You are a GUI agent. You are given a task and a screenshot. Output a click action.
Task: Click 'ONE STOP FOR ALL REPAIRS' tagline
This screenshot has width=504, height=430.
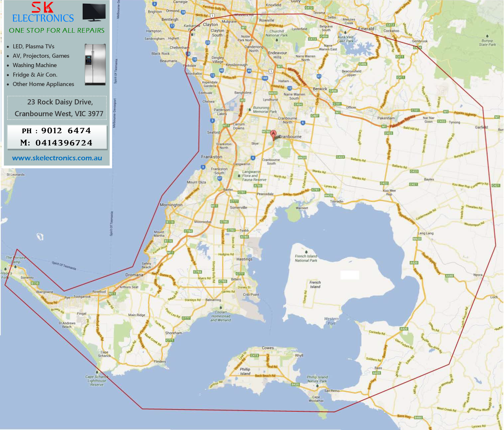point(57,30)
